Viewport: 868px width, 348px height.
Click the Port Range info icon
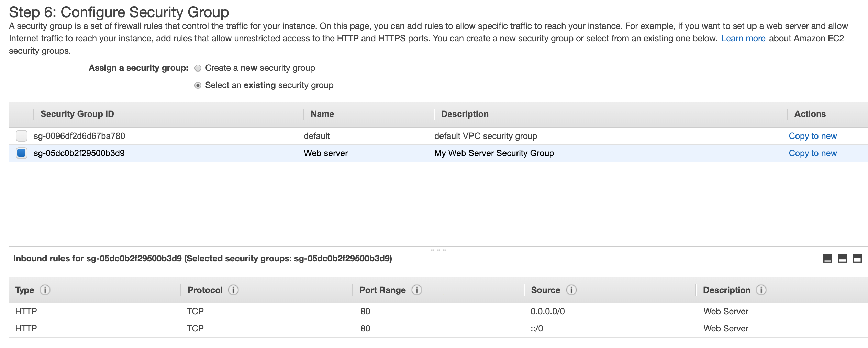tap(417, 290)
